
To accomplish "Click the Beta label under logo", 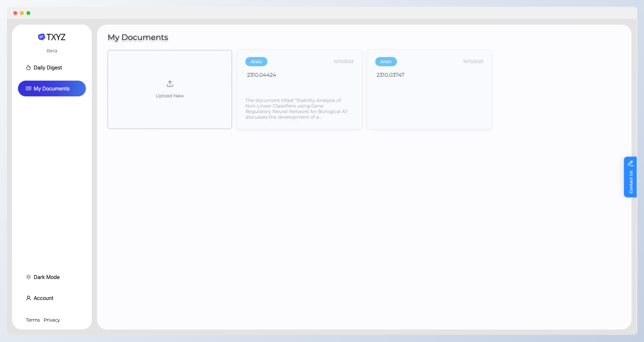I will 52,51.
